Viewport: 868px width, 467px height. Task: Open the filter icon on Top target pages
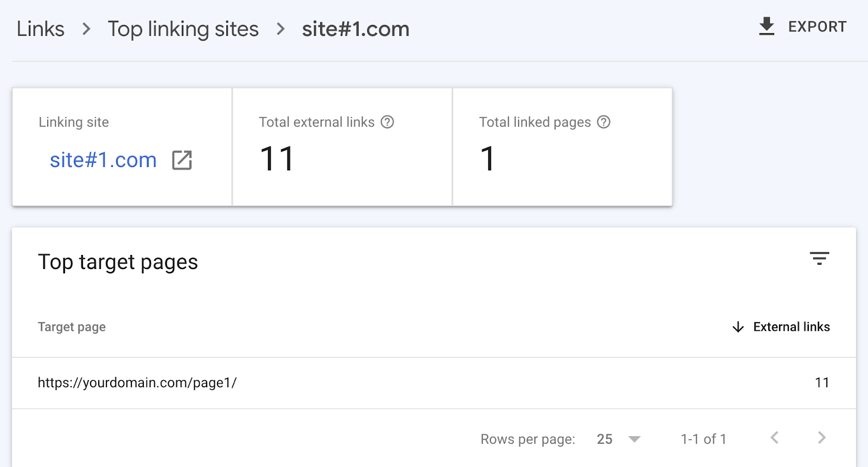point(820,259)
